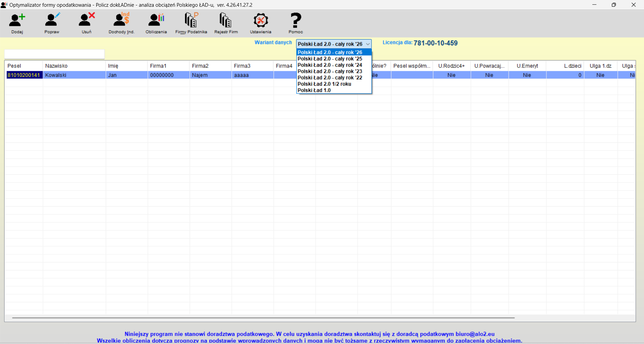Choose the Polski Ład 1.0 option

click(x=314, y=90)
